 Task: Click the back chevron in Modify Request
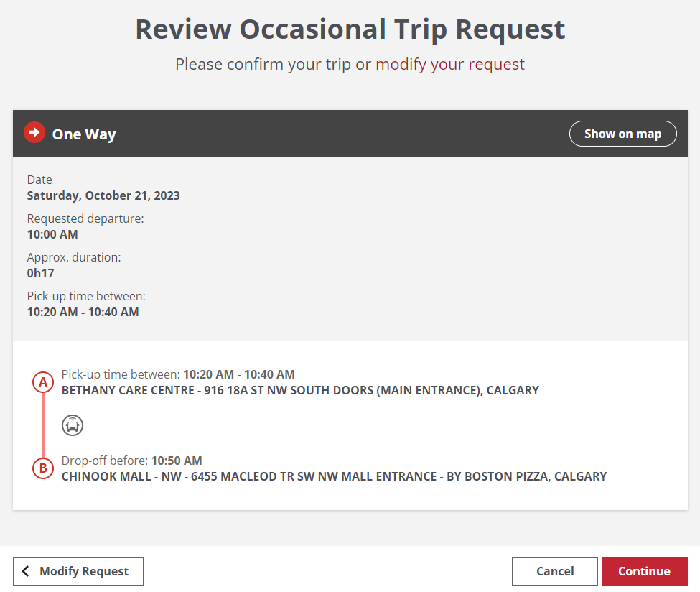point(26,571)
